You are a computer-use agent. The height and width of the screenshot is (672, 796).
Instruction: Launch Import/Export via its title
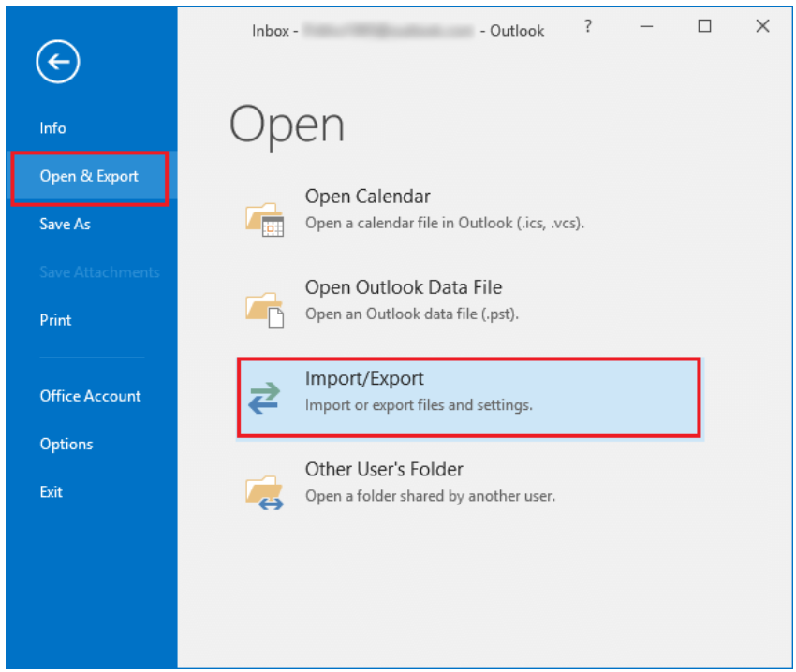(x=364, y=379)
